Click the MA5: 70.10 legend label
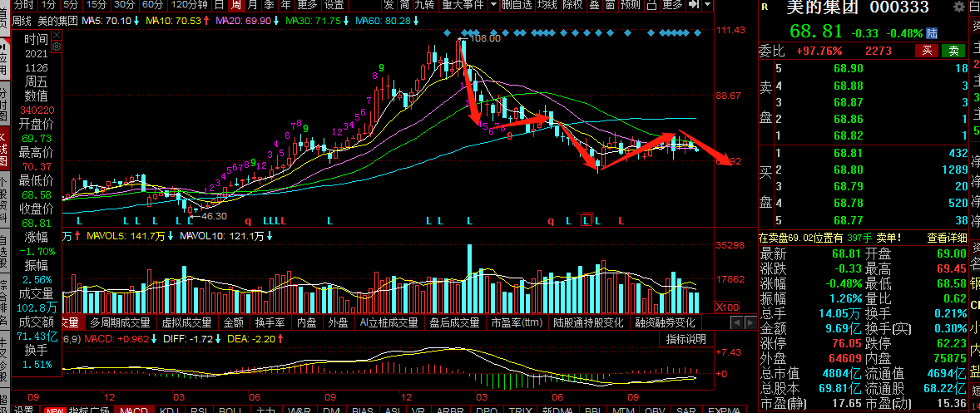This screenshot has height=413, width=980. (106, 20)
